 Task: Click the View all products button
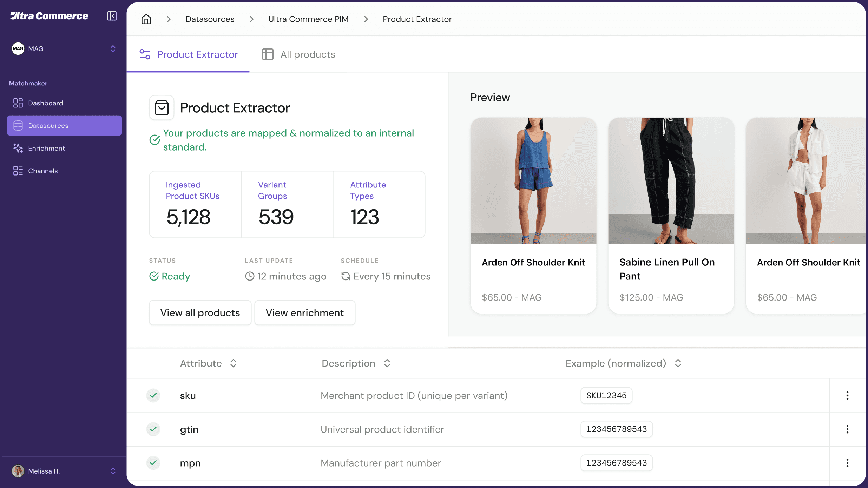pyautogui.click(x=200, y=312)
